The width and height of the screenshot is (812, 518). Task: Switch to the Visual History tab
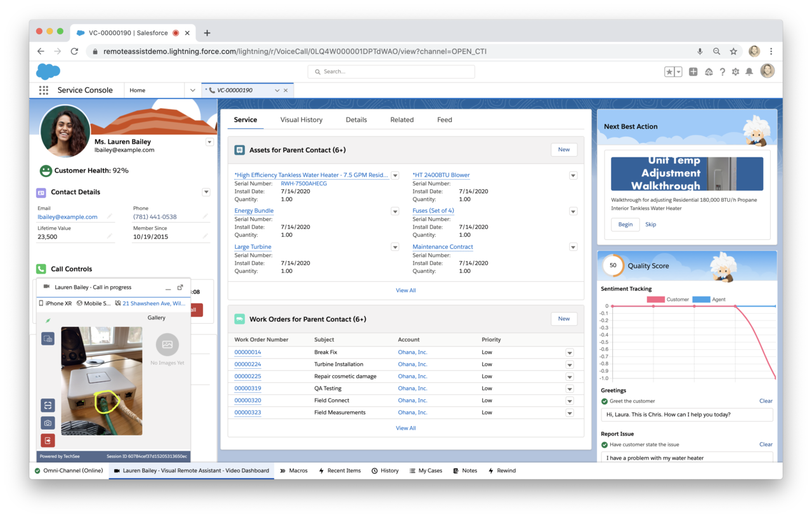coord(301,119)
